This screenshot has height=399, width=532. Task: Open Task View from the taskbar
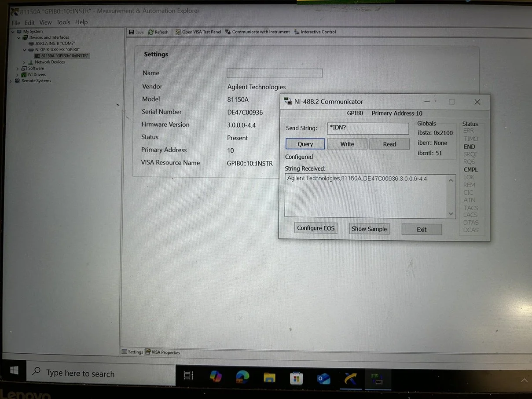[189, 376]
